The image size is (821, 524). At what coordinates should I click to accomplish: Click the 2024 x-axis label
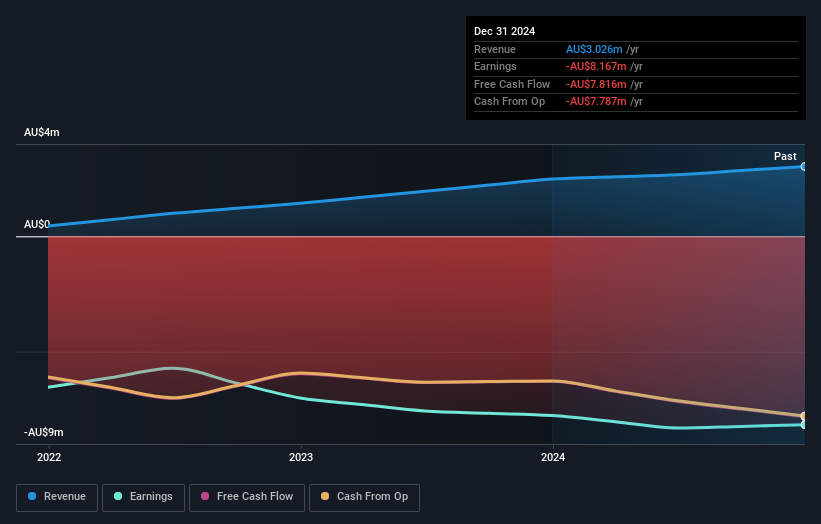click(553, 457)
